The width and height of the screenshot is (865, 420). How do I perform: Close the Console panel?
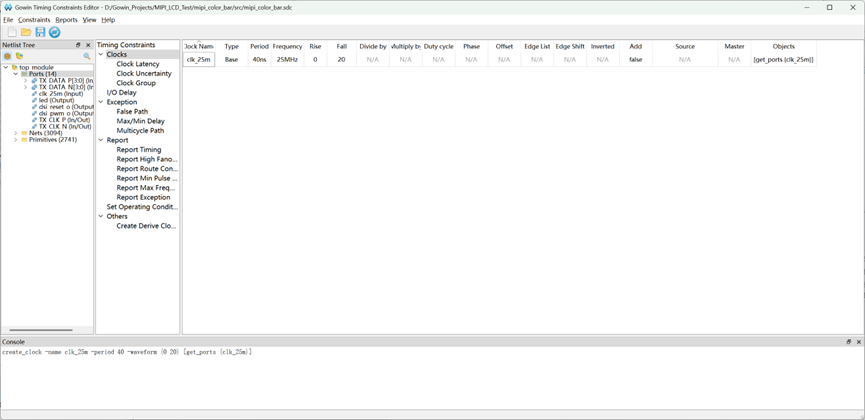(859, 342)
